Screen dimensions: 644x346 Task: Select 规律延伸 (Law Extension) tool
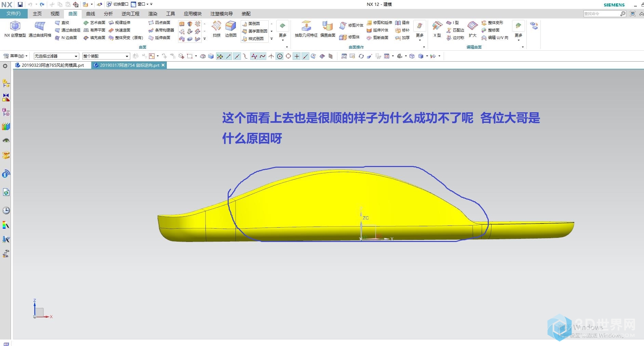[120, 23]
